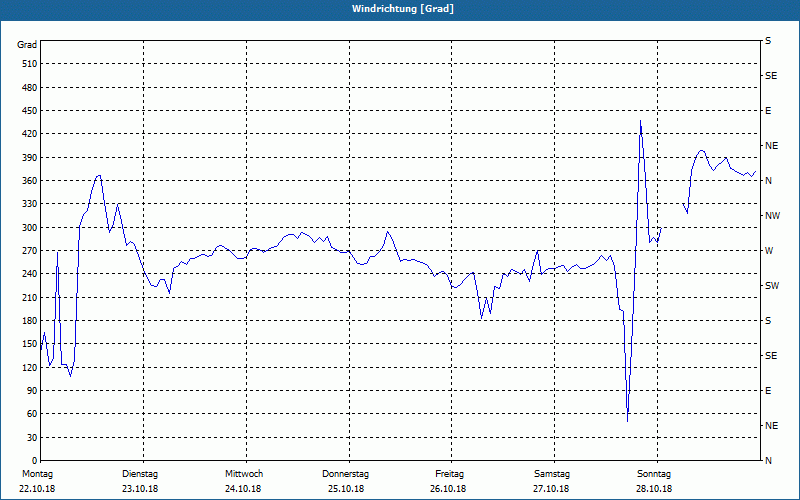Click the "Mittwoch" day label
800x500 pixels.
(244, 474)
